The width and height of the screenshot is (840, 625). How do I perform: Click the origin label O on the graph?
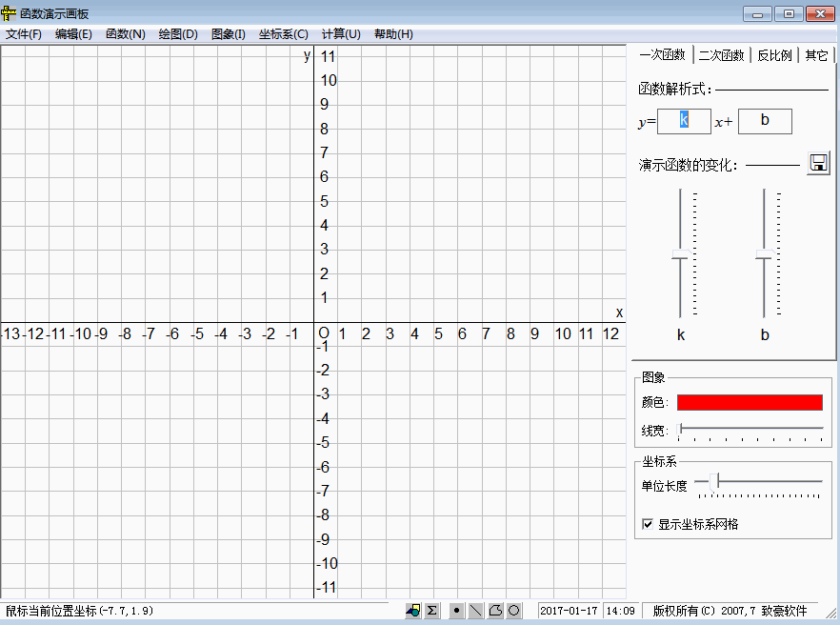324,333
